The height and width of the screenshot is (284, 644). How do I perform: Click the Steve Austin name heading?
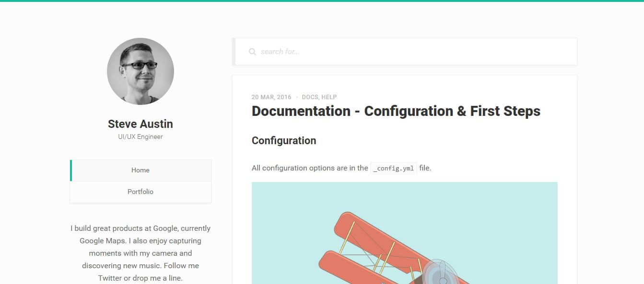point(141,124)
